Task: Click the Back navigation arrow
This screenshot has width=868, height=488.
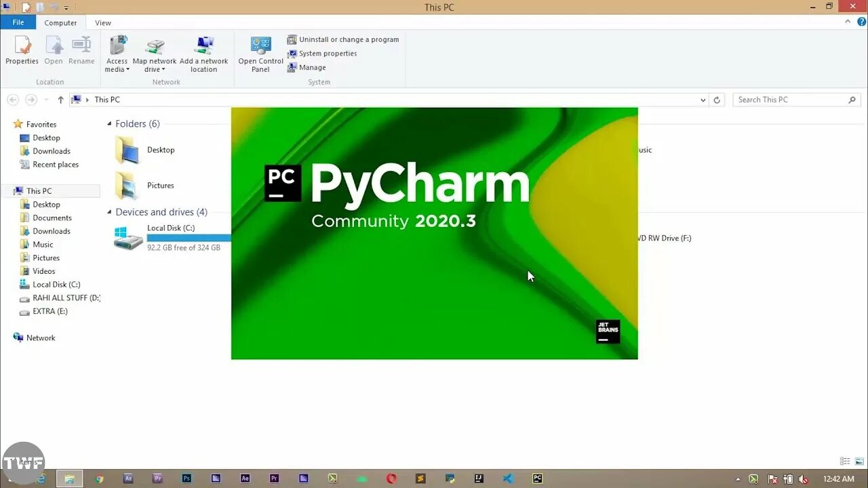Action: [12, 100]
